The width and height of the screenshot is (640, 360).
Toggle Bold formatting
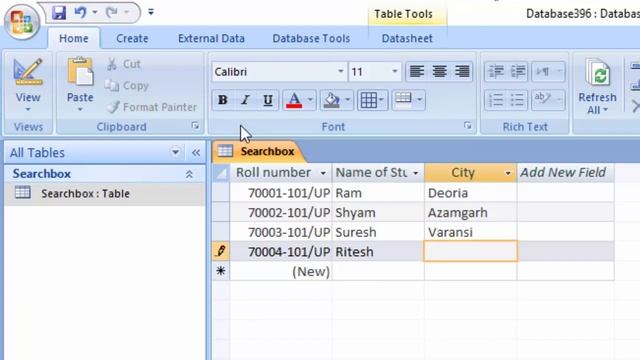[x=223, y=100]
